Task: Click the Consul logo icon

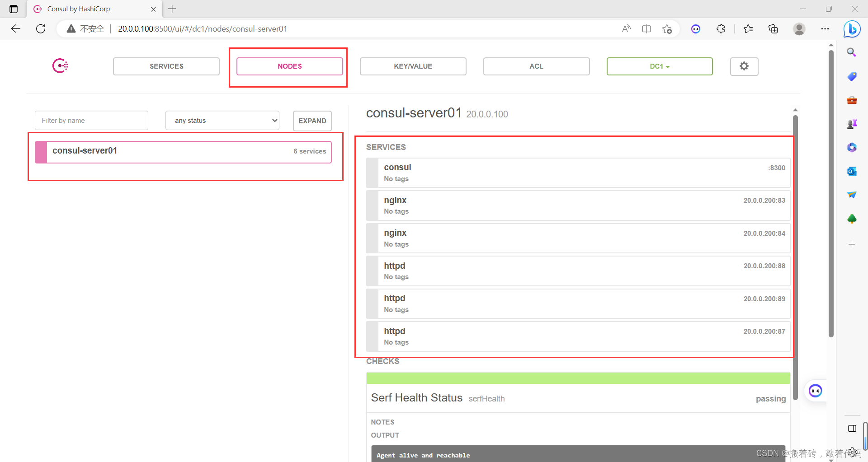Action: pyautogui.click(x=60, y=66)
